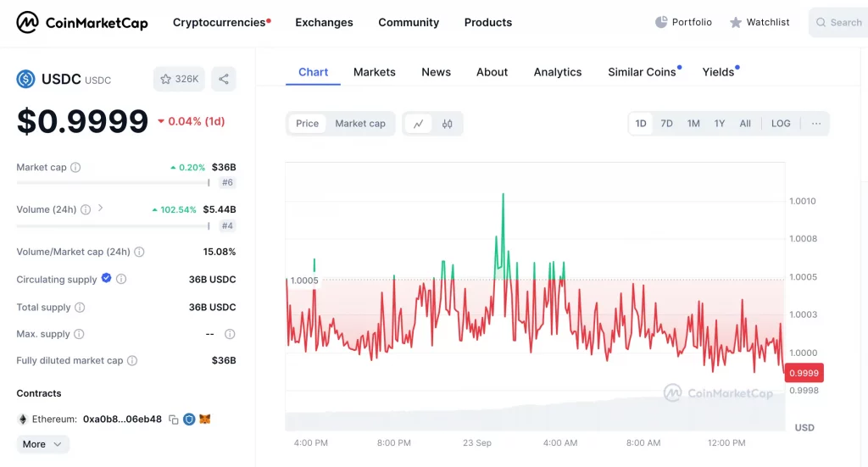Select Price chart toggle

[x=307, y=124]
